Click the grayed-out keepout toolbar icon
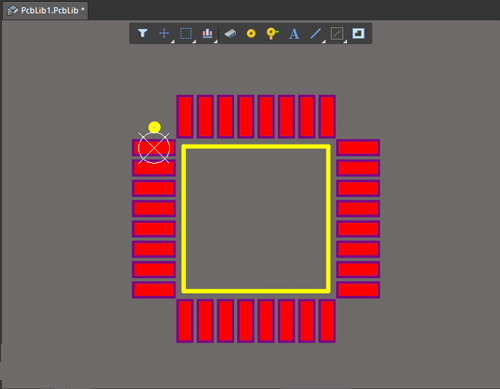The height and width of the screenshot is (389, 500). tap(337, 33)
